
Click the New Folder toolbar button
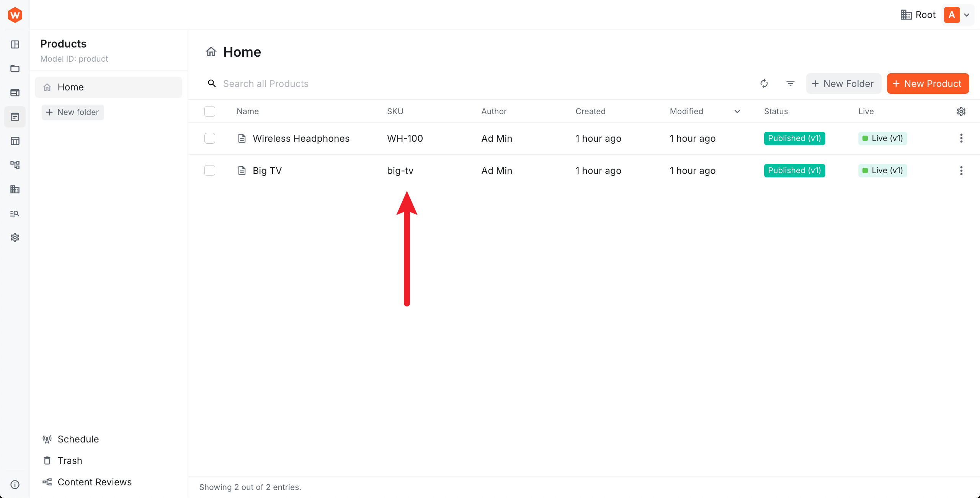[843, 84]
